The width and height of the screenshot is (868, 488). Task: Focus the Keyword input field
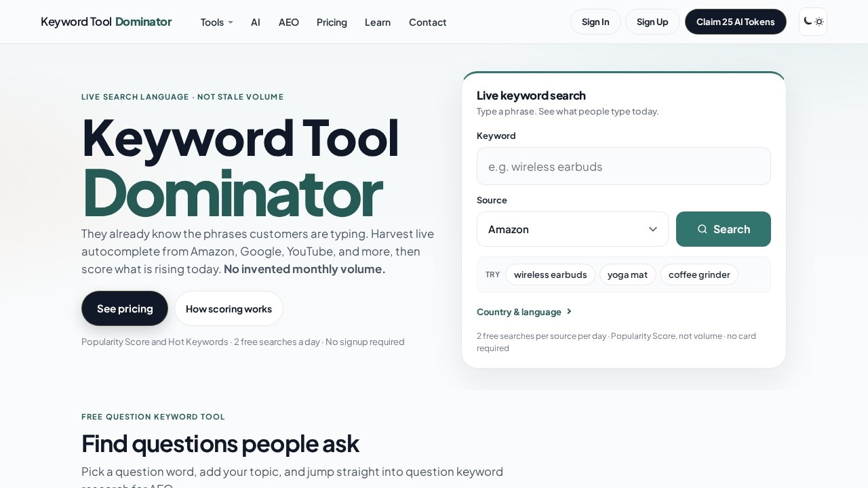[x=624, y=166]
